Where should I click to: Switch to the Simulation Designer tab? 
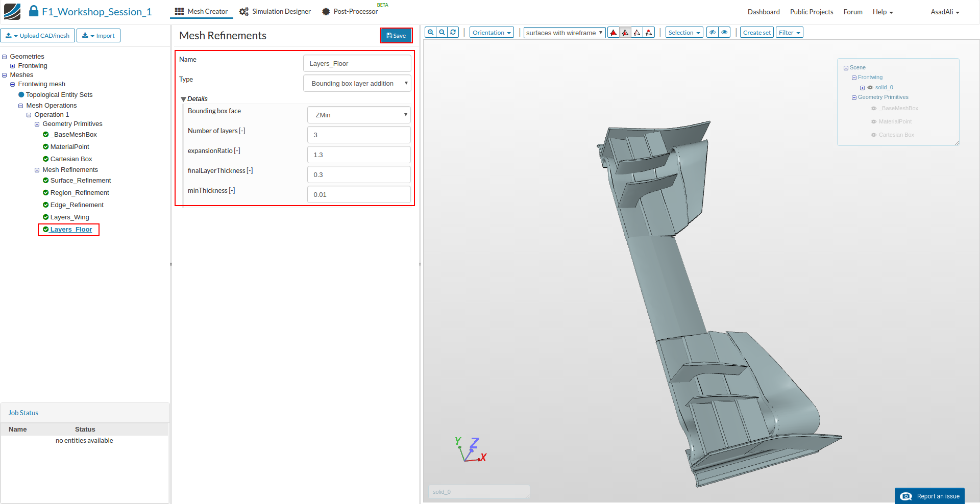point(275,12)
